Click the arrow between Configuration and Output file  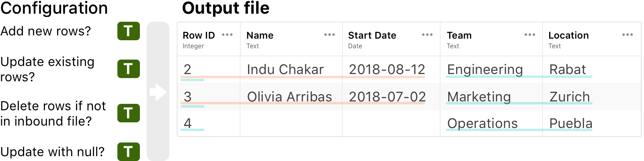click(158, 92)
